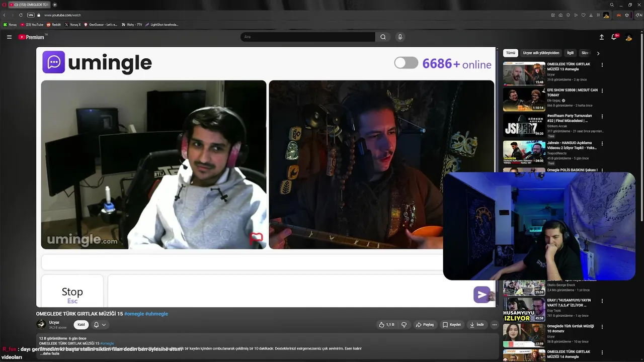
Task: Click the YouTube search input field
Action: pos(308,37)
